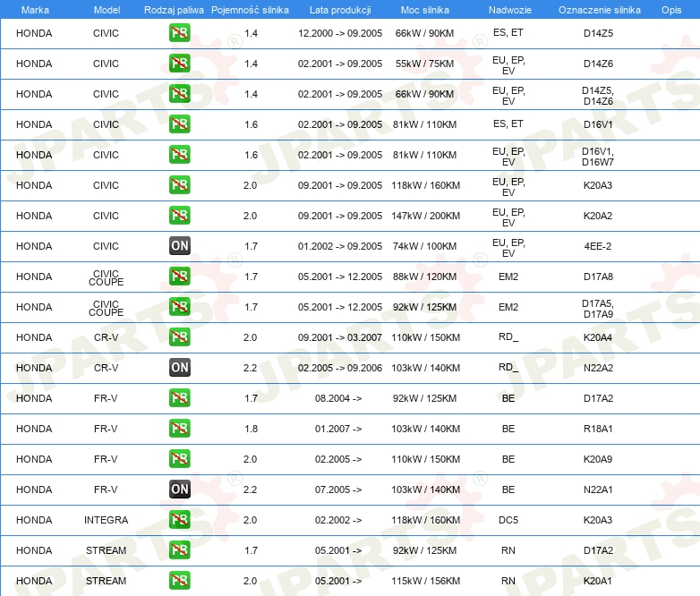Click the N22A2 engine code cell
The image size is (700, 596).
(x=598, y=368)
